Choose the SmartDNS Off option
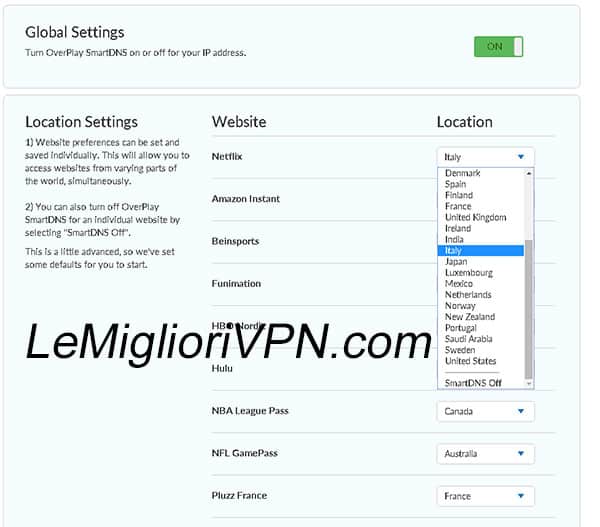This screenshot has width=600, height=527. (481, 383)
